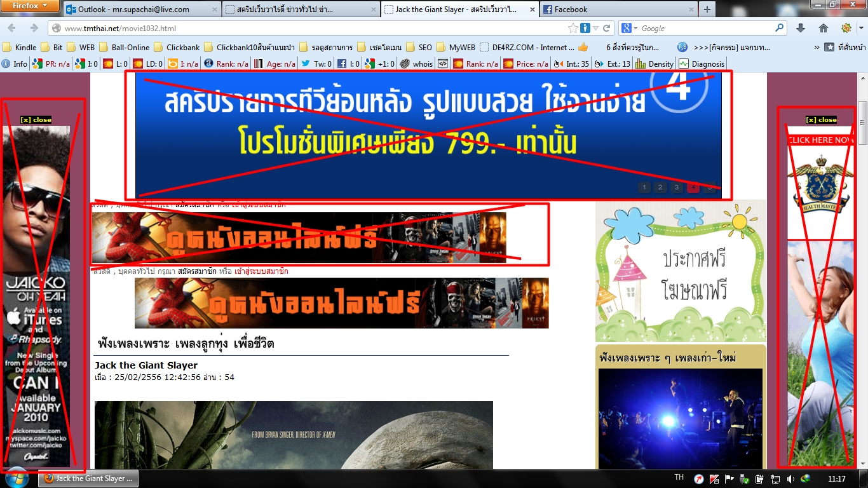Image resolution: width=868 pixels, height=488 pixels.
Task: Click the ประกาศฟรี โฆษณาฟรี banner image
Action: [681, 271]
